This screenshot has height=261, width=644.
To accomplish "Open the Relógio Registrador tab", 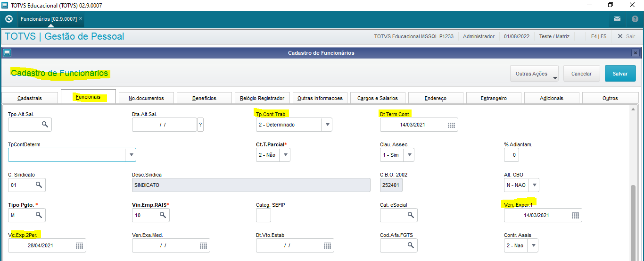I will [262, 98].
